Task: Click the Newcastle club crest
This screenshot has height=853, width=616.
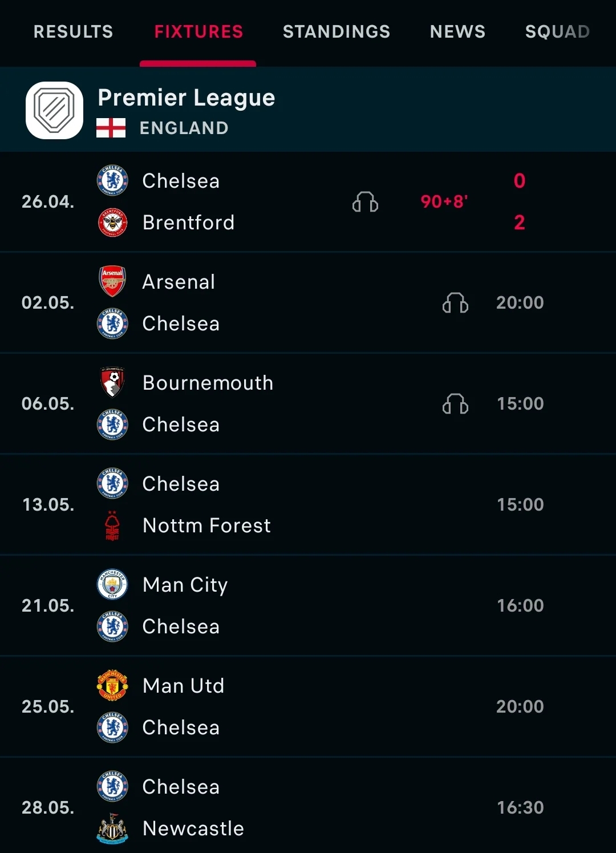Action: 112,828
